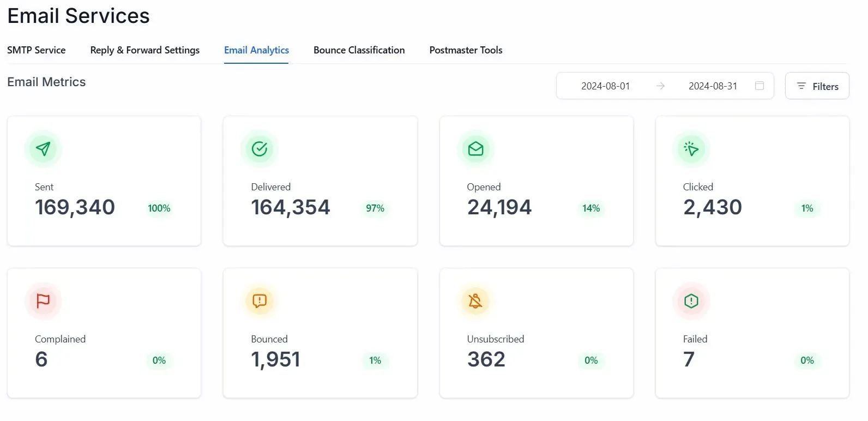Click the Clicked count 2,430
868x421 pixels.
point(713,207)
